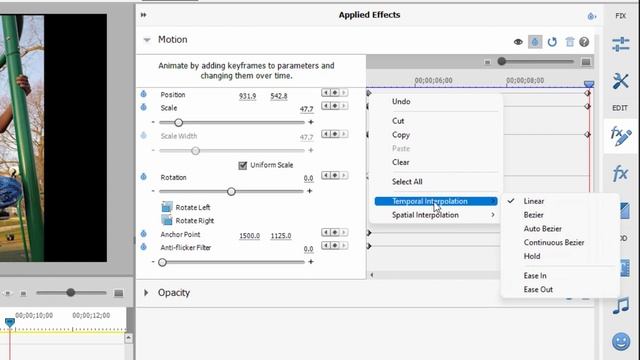Click the end keyframe diamond on Position row

coord(587,93)
